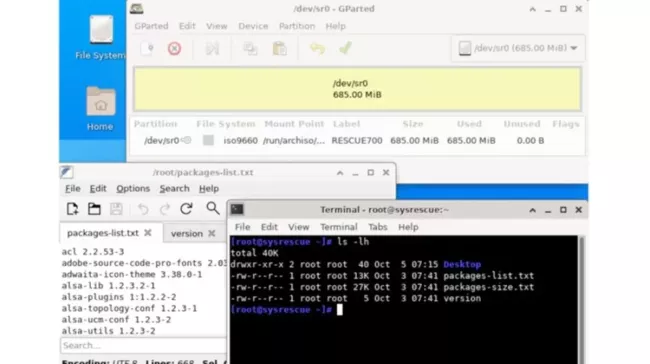Click the magnifier find icon in editor
This screenshot has height=364, width=650.
(x=213, y=209)
